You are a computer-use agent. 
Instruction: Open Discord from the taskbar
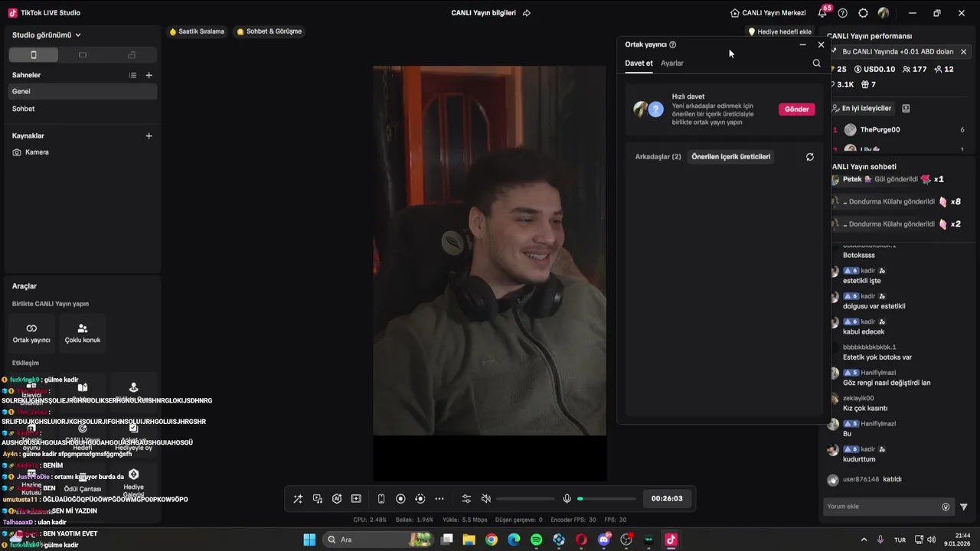604,540
